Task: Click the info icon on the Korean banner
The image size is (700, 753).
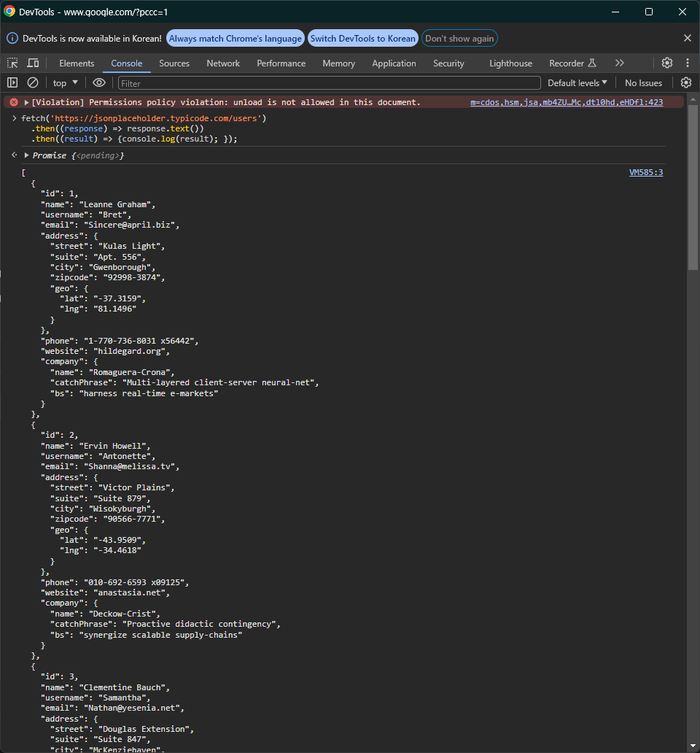Action: point(12,37)
